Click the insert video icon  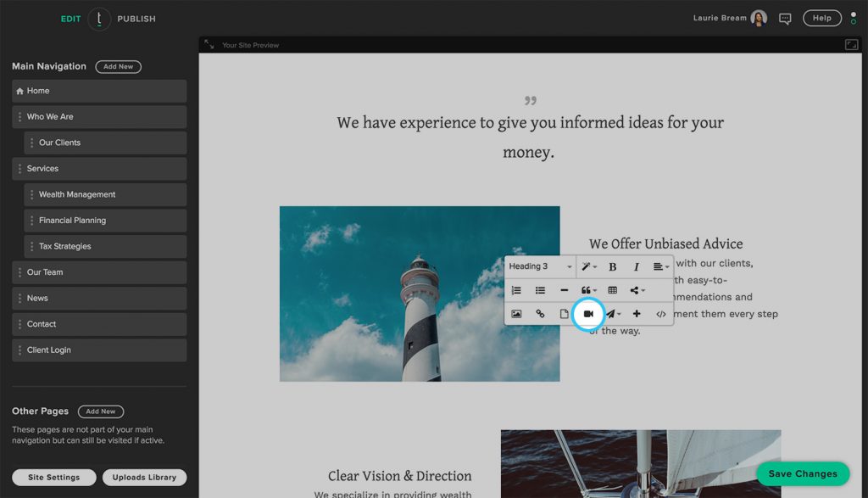tap(588, 314)
